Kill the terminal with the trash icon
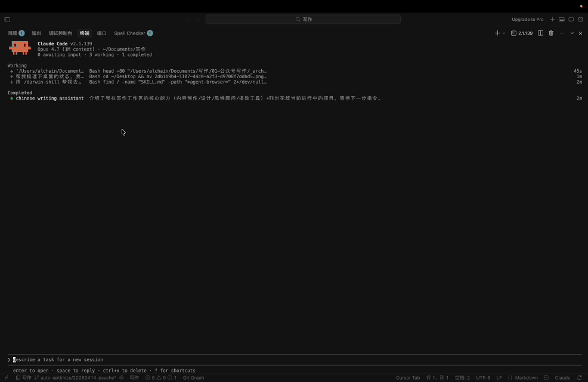This screenshot has width=588, height=382. [551, 33]
